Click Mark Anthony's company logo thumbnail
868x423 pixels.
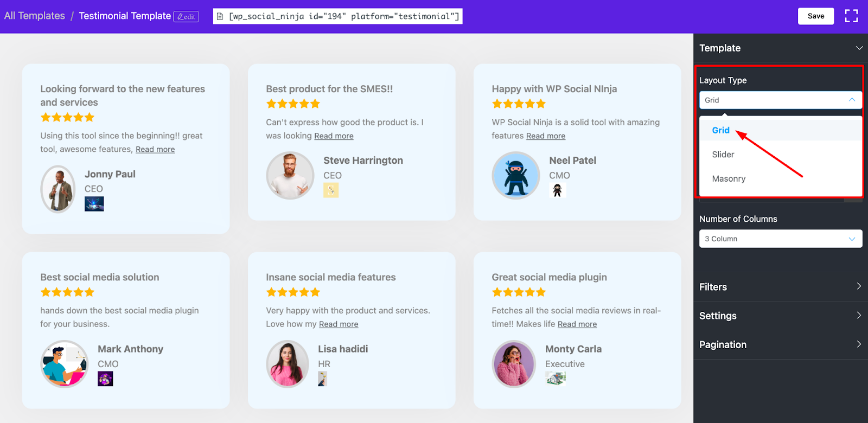click(105, 379)
